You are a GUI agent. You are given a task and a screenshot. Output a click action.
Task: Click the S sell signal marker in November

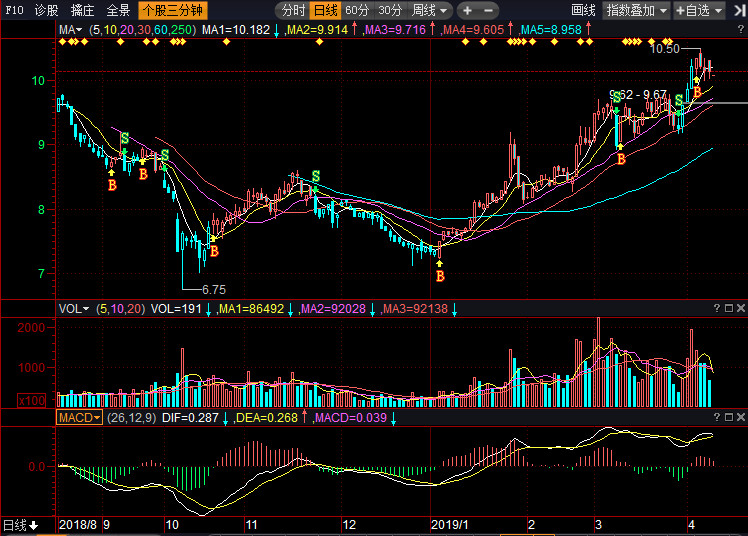(316, 177)
